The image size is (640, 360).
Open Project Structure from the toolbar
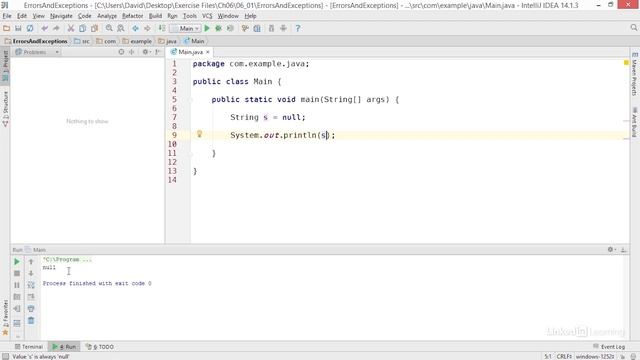[257, 28]
